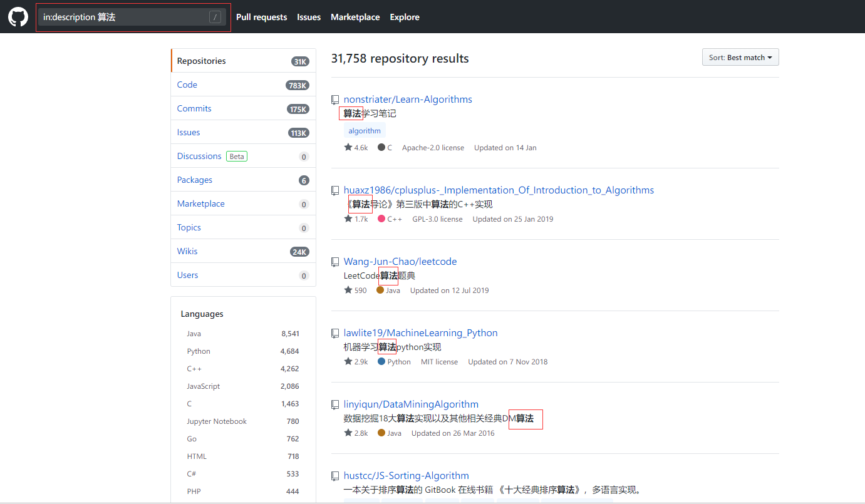
Task: Click the 590 star icon
Action: click(348, 291)
